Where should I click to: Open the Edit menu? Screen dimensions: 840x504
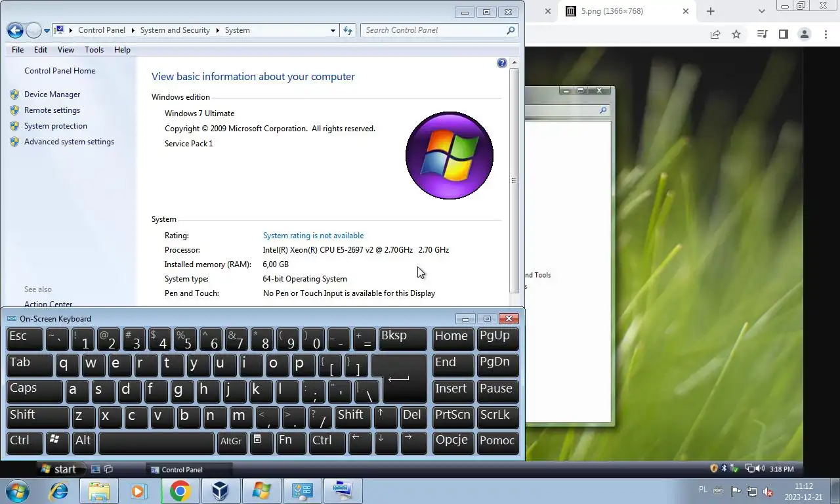[x=41, y=50]
